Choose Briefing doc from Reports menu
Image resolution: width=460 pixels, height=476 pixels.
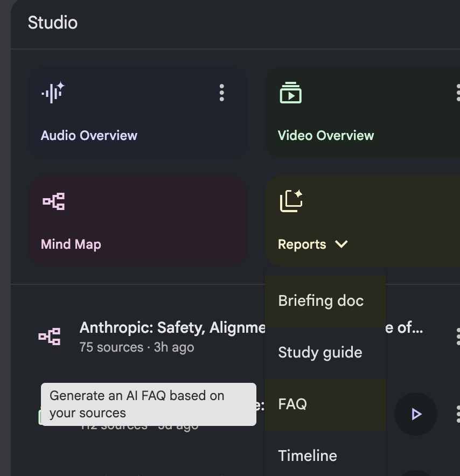[x=321, y=301]
